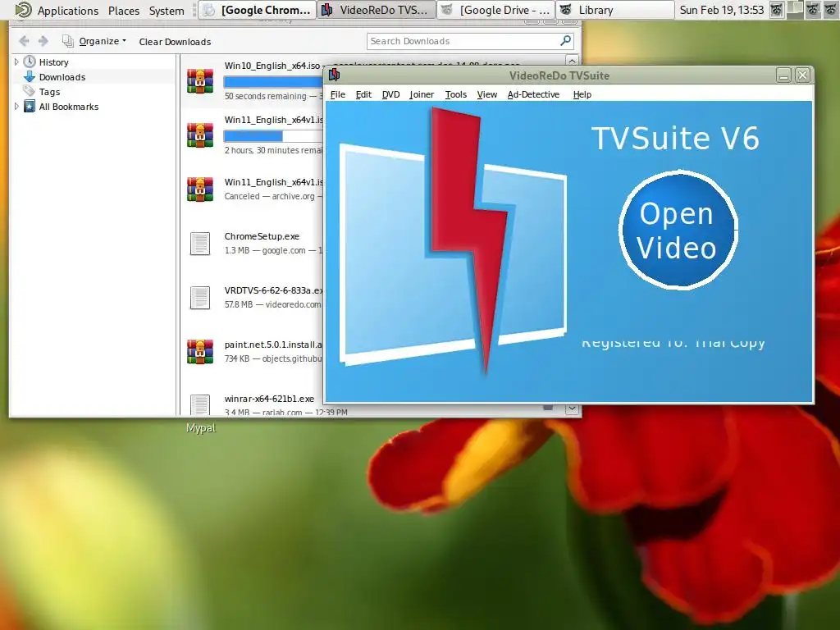Click the rightmost raccoon tray icon
The height and width of the screenshot is (630, 840).
pyautogui.click(x=831, y=10)
